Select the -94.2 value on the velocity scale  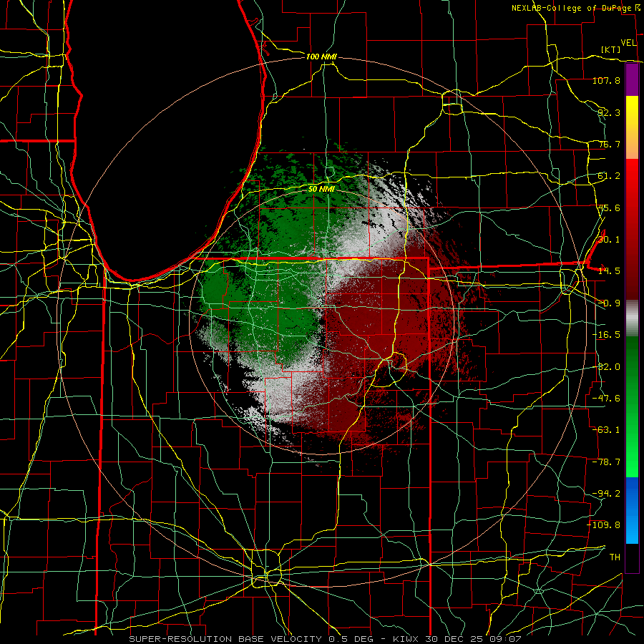point(606,493)
